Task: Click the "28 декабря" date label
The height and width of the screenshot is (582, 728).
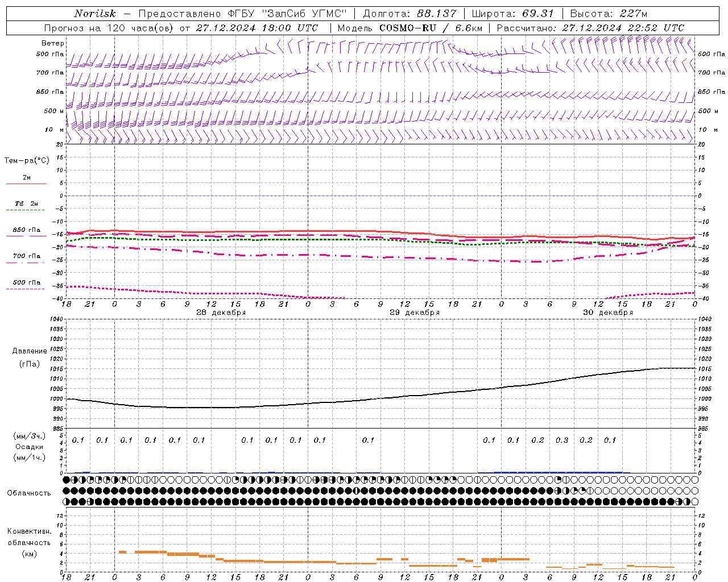Action: pos(221,313)
